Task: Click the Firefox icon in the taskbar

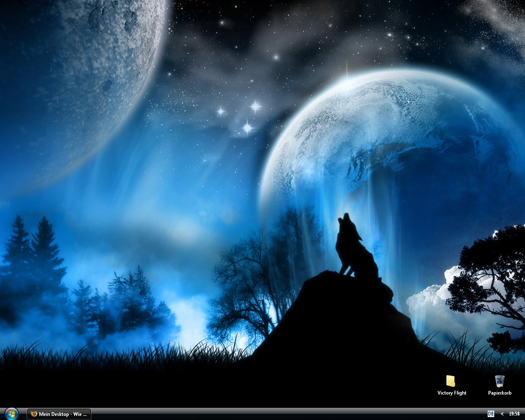Action: coord(34,414)
